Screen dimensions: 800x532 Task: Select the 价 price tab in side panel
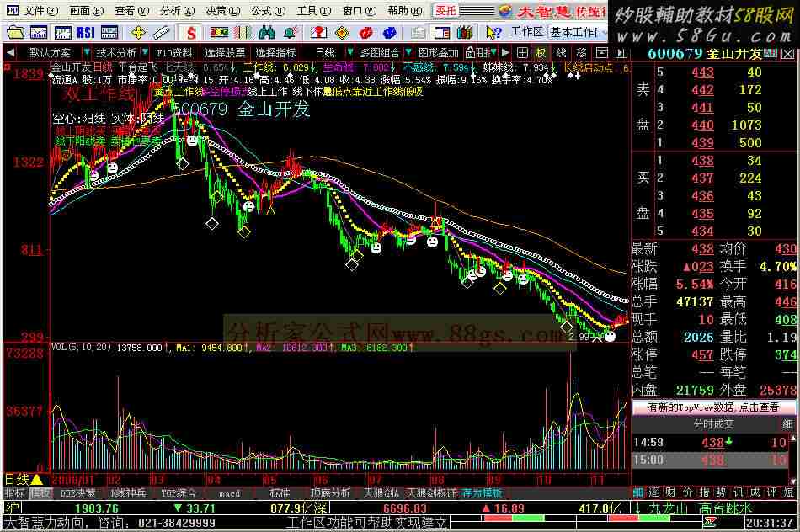[x=687, y=492]
